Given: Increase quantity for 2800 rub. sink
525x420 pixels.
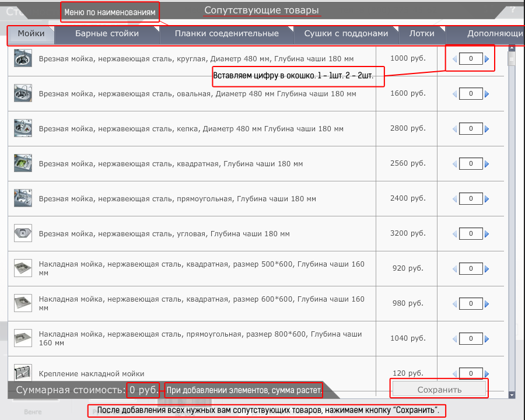Looking at the screenshot, I should pyautogui.click(x=487, y=129).
